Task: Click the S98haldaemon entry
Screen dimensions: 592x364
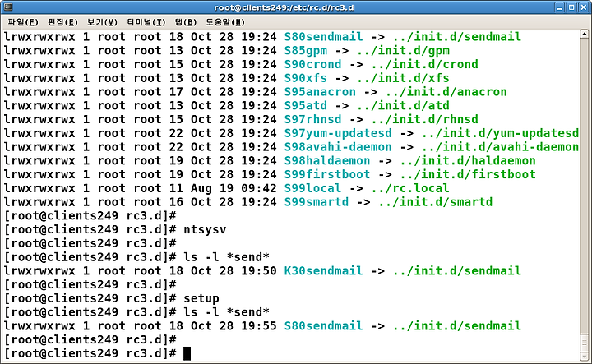Action: click(327, 161)
